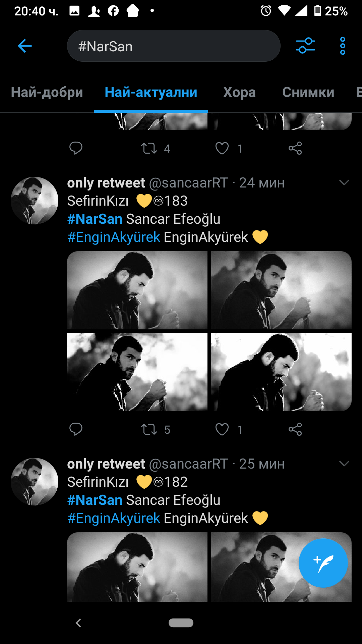Open the search filter settings icon
The height and width of the screenshot is (644, 362).
(305, 46)
